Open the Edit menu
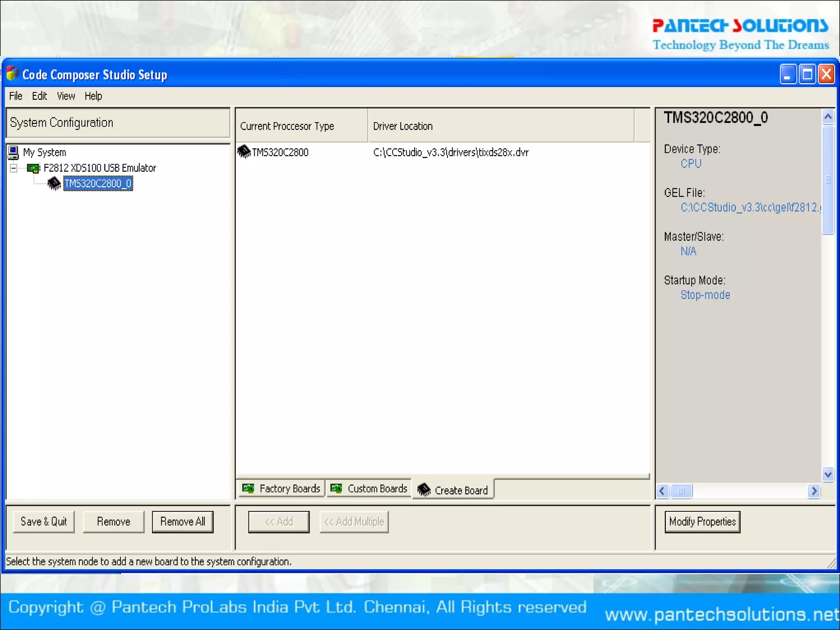 pyautogui.click(x=39, y=96)
